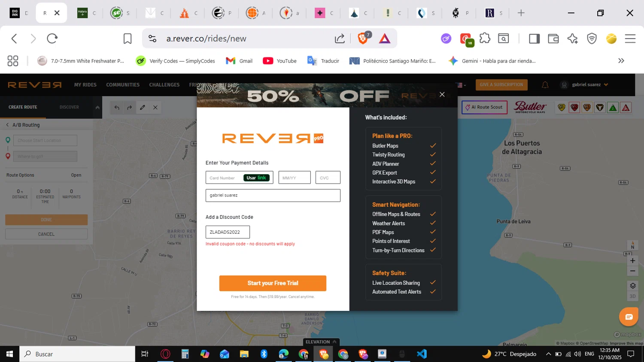Open a new browser tab
This screenshot has height=362, width=644.
[521, 13]
